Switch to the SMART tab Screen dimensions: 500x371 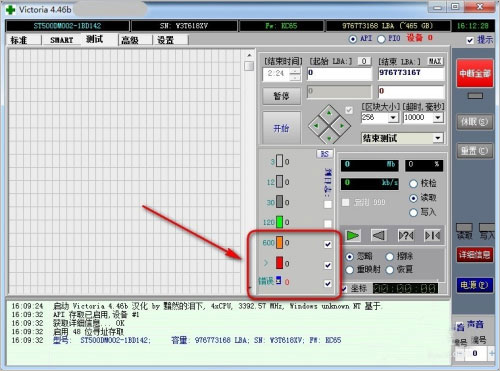pos(62,40)
